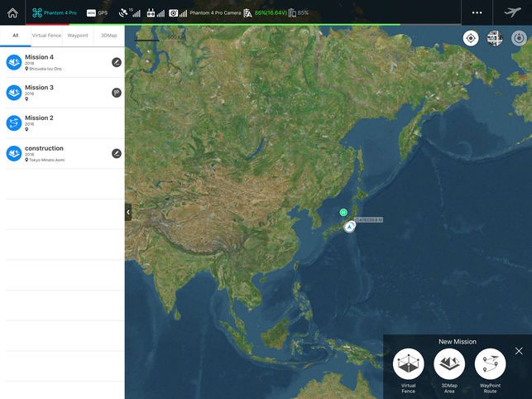
Task: Select the All missions tab
Action: click(15, 36)
